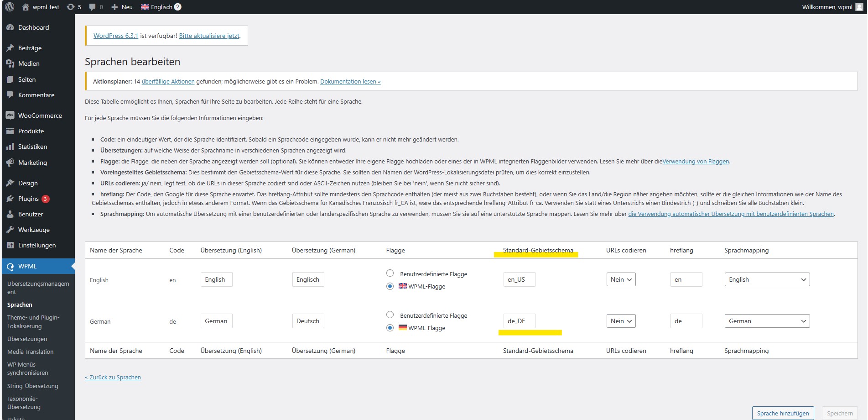Click the Dashboard gauge icon
This screenshot has height=420, width=868.
pyautogui.click(x=10, y=27)
